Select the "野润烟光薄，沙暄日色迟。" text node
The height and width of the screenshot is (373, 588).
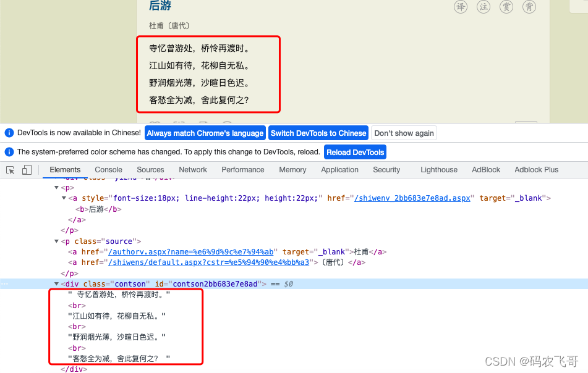click(x=117, y=337)
